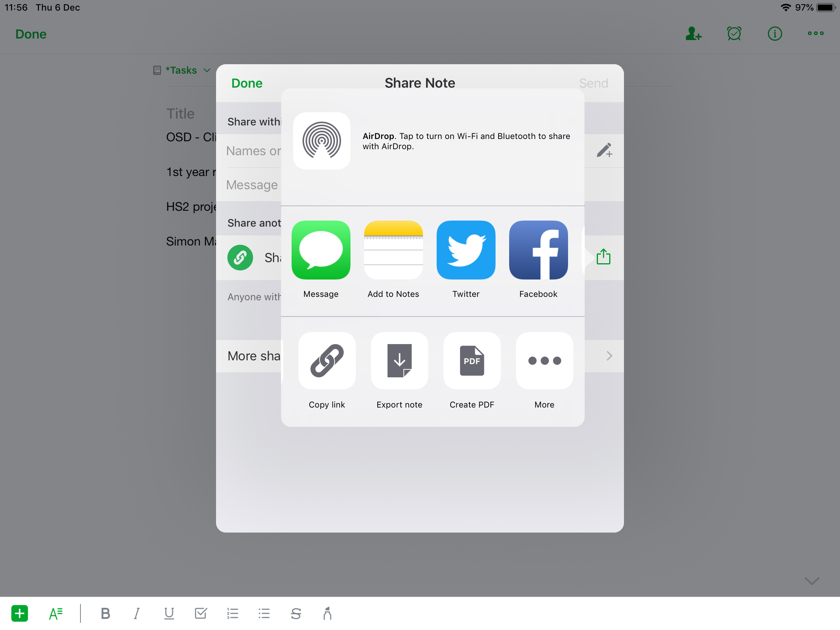840x630 pixels.
Task: Select Export note action
Action: pyautogui.click(x=400, y=361)
